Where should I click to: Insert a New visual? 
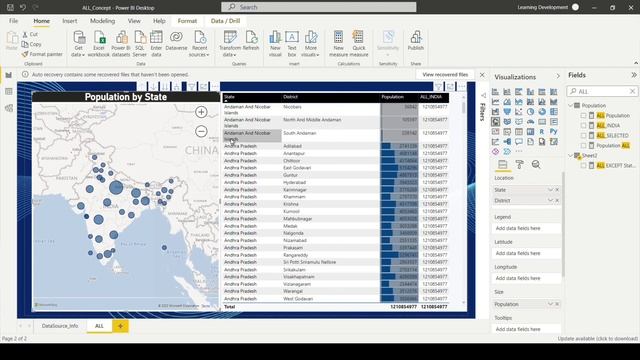[x=275, y=44]
